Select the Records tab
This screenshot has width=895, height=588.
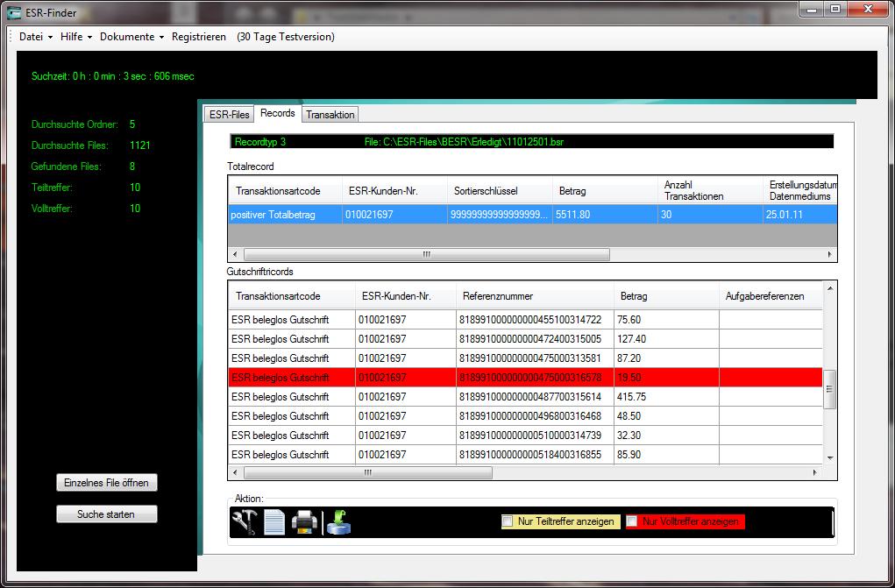point(277,113)
